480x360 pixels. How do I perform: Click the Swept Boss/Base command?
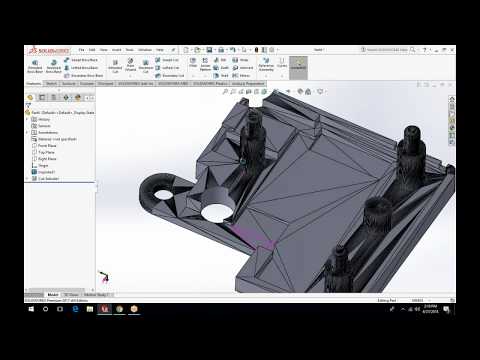click(x=81, y=60)
